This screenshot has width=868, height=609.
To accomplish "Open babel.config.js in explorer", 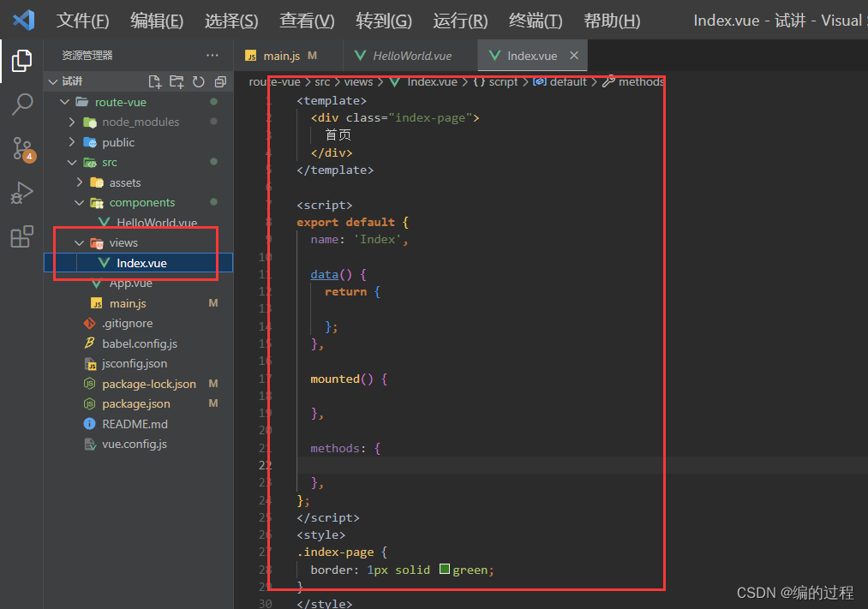I will [139, 343].
